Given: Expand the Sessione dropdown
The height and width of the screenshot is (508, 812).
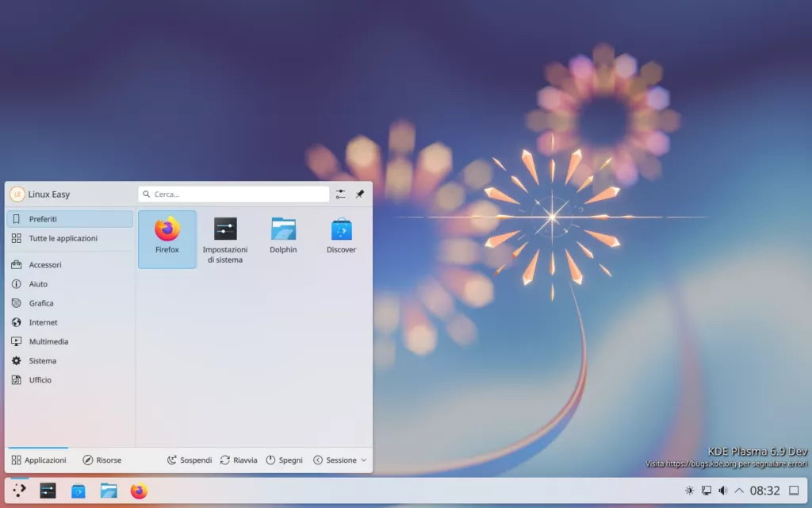Looking at the screenshot, I should [339, 460].
